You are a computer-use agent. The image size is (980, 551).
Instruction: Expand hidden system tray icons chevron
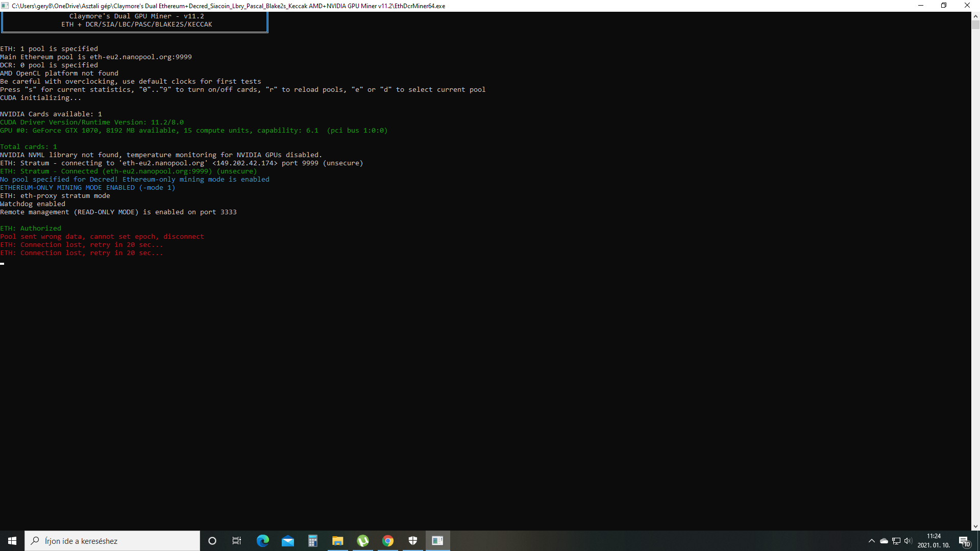[872, 541]
